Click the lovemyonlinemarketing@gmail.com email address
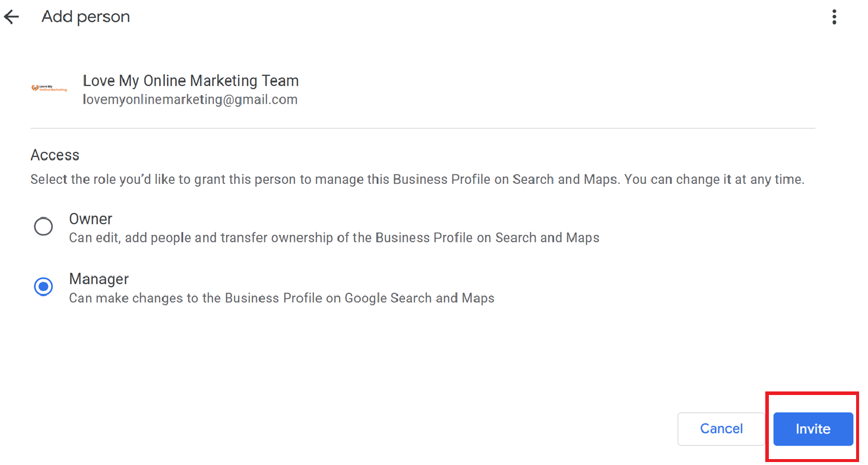This screenshot has width=868, height=465. pos(190,100)
